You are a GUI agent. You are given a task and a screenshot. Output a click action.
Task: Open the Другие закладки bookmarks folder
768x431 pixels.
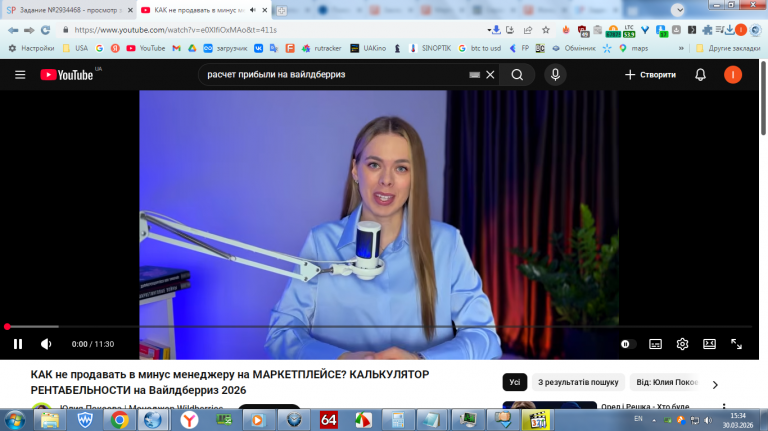pyautogui.click(x=728, y=48)
